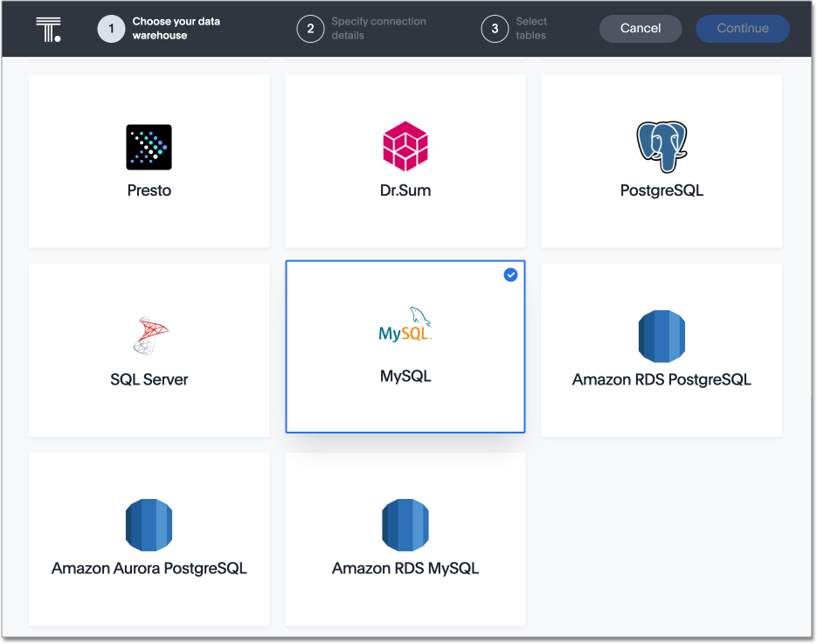Select the Presto data warehouse icon

[x=149, y=147]
